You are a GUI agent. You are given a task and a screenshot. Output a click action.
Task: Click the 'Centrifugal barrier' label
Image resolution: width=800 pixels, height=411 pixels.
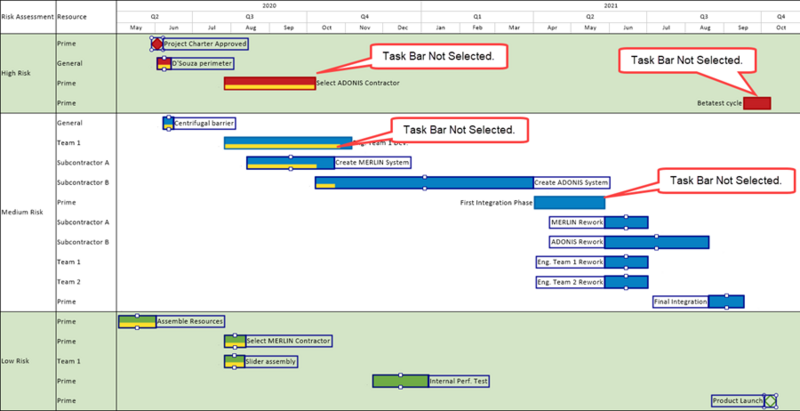205,123
